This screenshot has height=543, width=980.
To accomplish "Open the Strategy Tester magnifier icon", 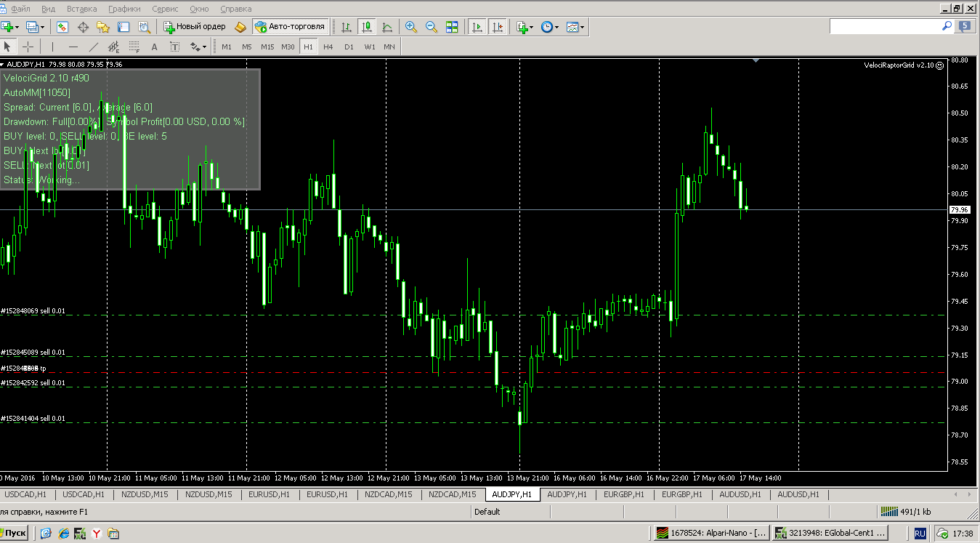I will coord(144,27).
